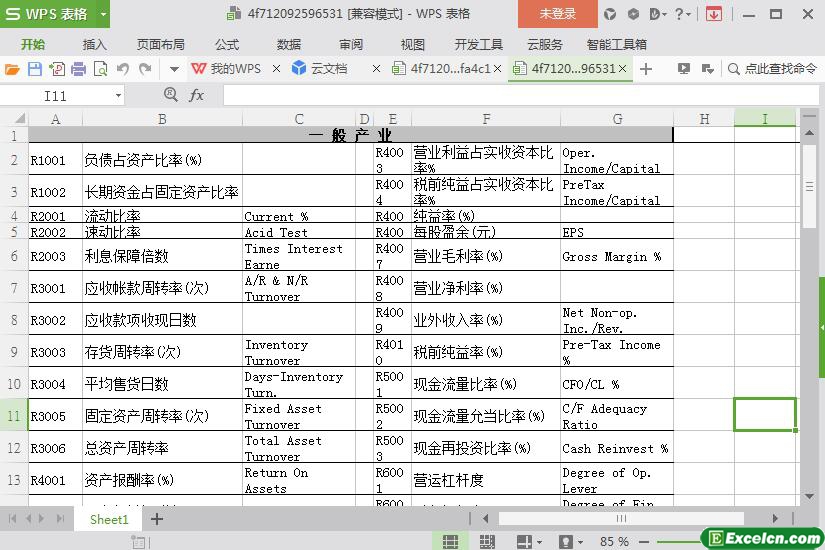The image size is (825, 550).
Task: Add a new sheet with plus icon
Action: (x=157, y=519)
